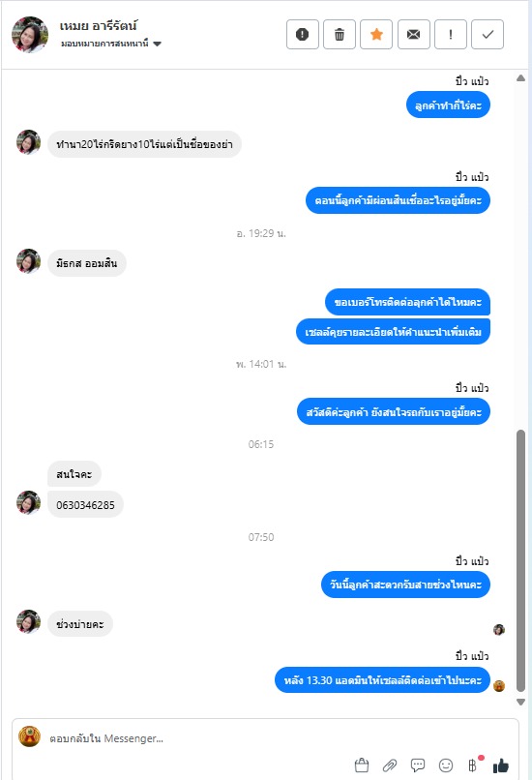Click customer name เหมย อารีรัตน์

98,25
